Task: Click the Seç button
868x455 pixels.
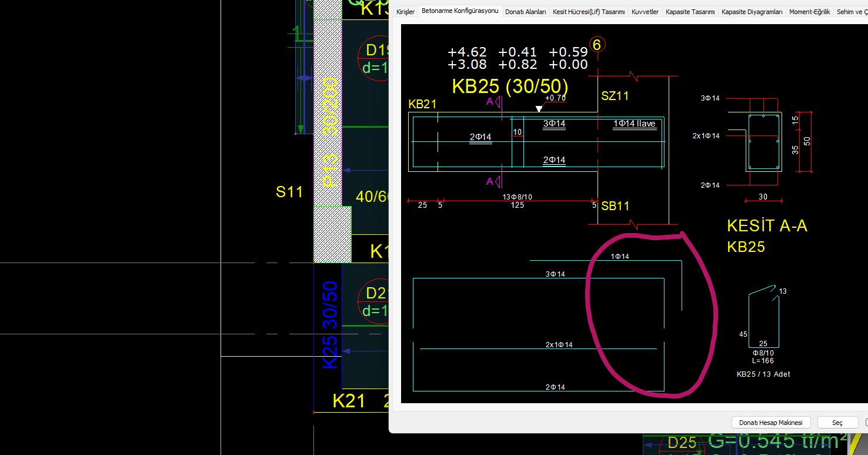Action: (x=837, y=423)
